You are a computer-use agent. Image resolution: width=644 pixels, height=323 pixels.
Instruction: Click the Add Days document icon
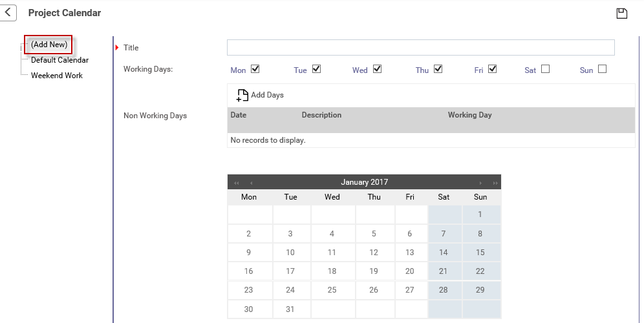pyautogui.click(x=242, y=95)
